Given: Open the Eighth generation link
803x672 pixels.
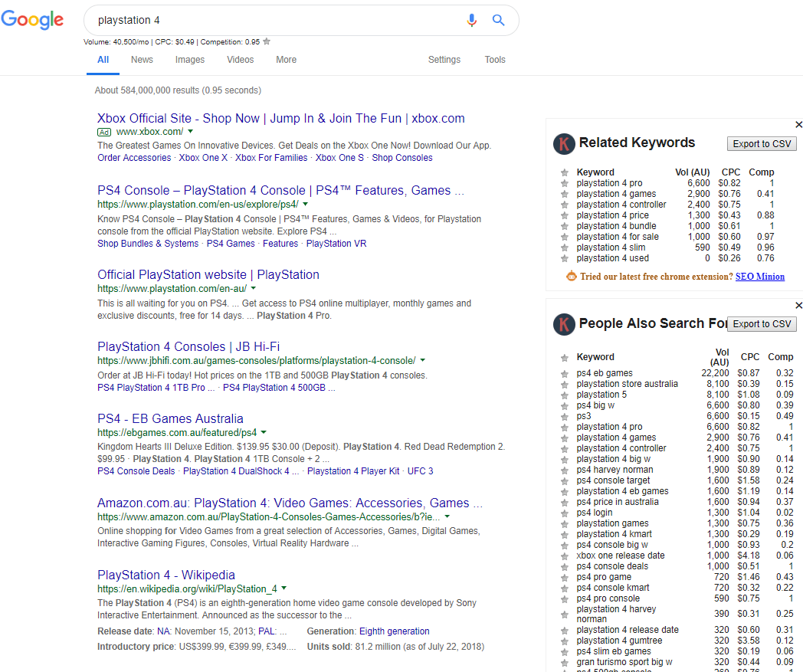Looking at the screenshot, I should pyautogui.click(x=395, y=631).
